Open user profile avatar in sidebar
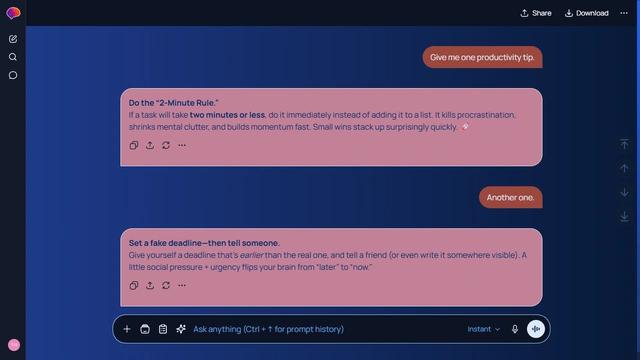The height and width of the screenshot is (360, 640). [14, 345]
